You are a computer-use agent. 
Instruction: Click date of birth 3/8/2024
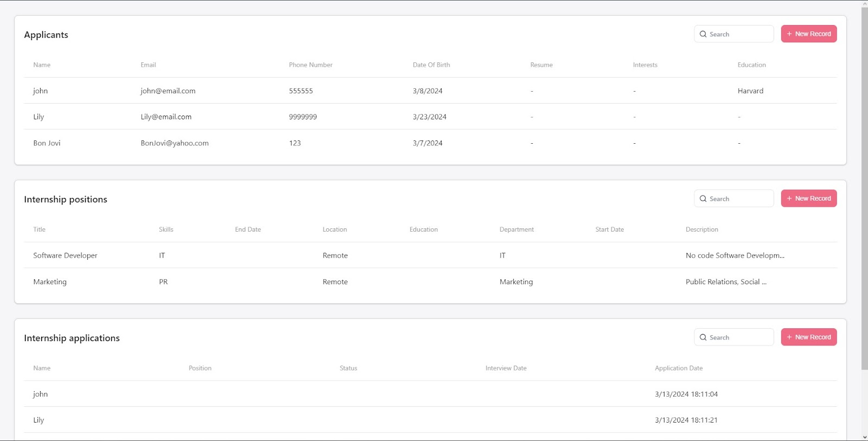coord(427,91)
